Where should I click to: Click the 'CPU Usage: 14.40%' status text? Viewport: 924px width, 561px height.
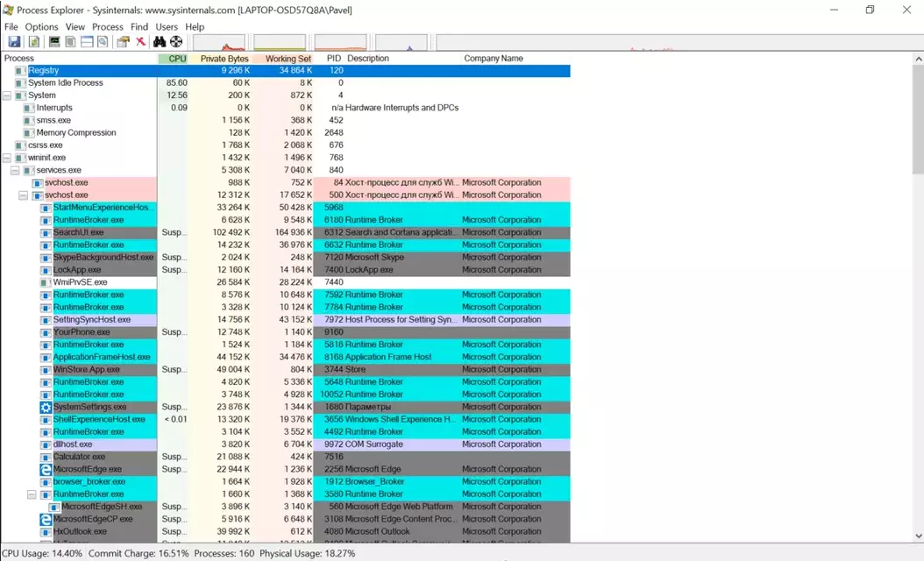[x=42, y=554]
